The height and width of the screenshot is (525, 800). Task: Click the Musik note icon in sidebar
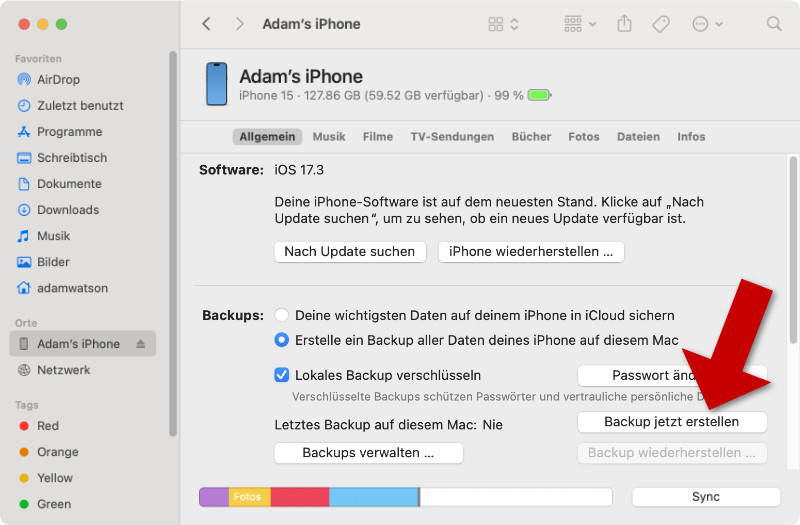[24, 236]
